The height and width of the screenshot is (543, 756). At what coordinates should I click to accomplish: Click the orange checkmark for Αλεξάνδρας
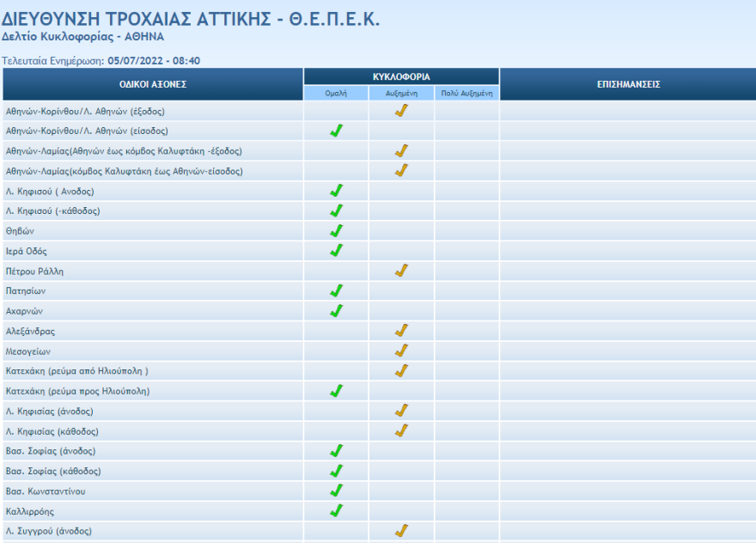click(x=401, y=331)
